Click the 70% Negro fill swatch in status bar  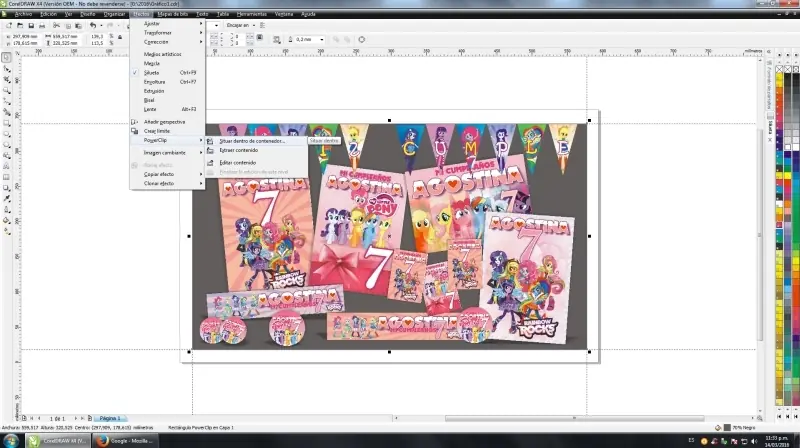tap(727, 428)
